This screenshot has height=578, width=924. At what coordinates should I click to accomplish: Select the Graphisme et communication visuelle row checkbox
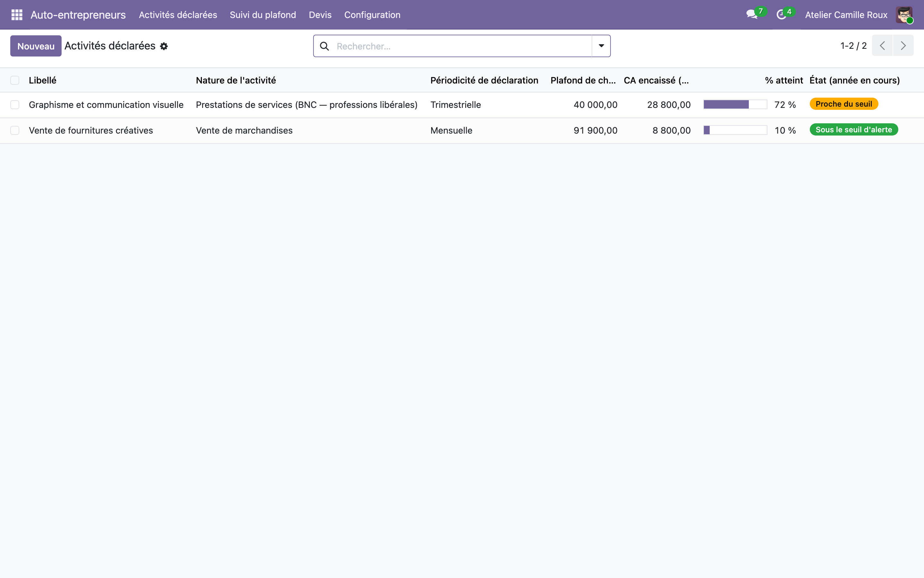pos(15,105)
